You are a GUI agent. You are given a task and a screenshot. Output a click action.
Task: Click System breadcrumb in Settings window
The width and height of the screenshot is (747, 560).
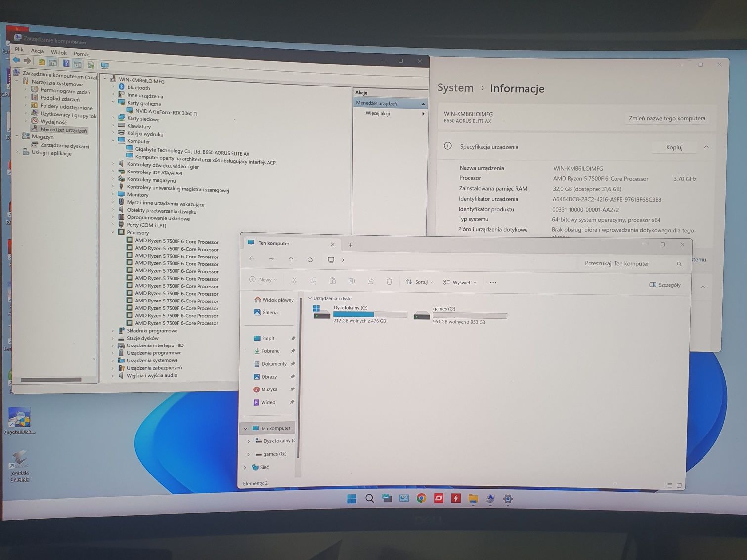point(455,88)
